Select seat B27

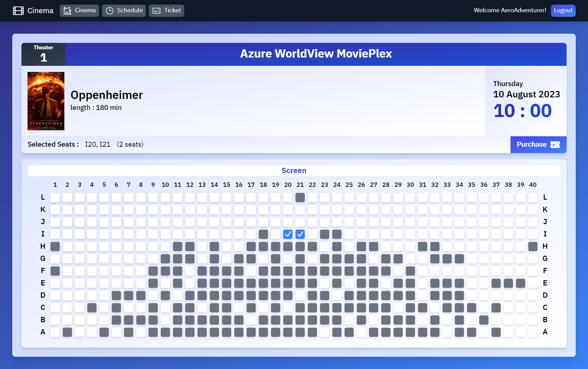click(374, 320)
